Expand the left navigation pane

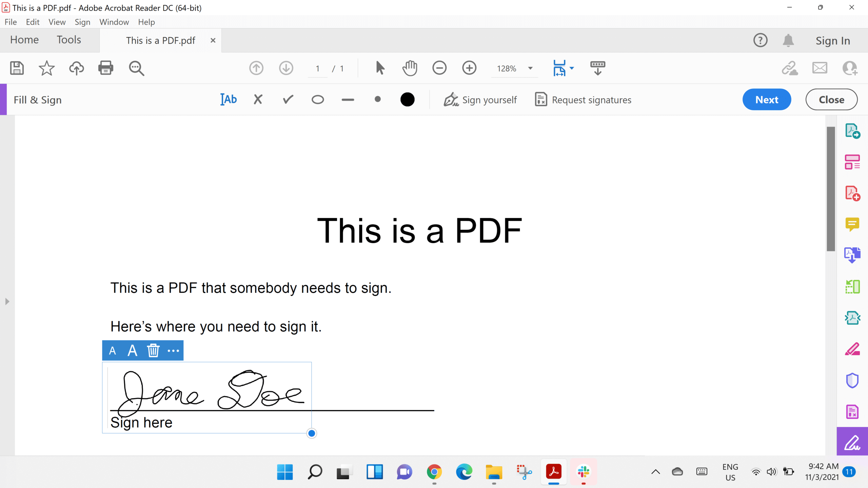tap(7, 301)
